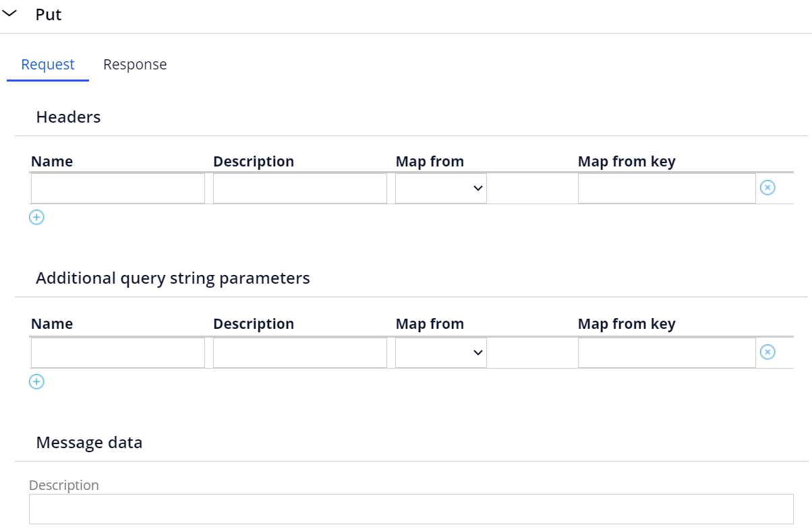Remove the query string parameter row
Viewport: 812px width, 529px height.
(767, 352)
